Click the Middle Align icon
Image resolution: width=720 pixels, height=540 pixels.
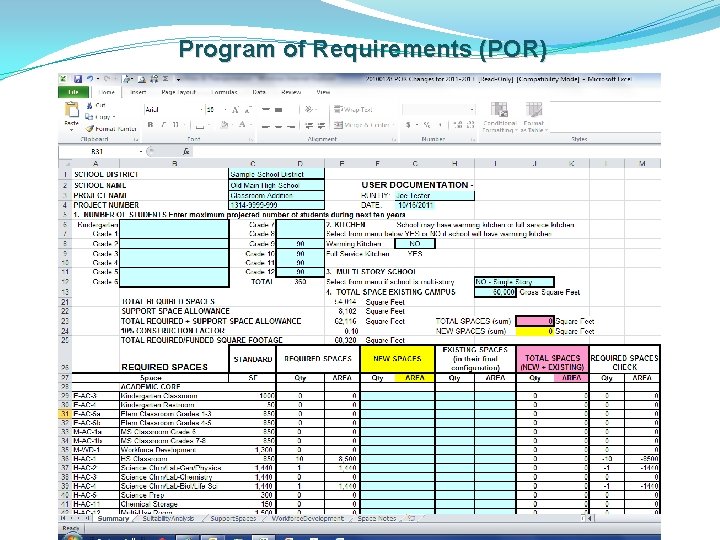(278, 110)
